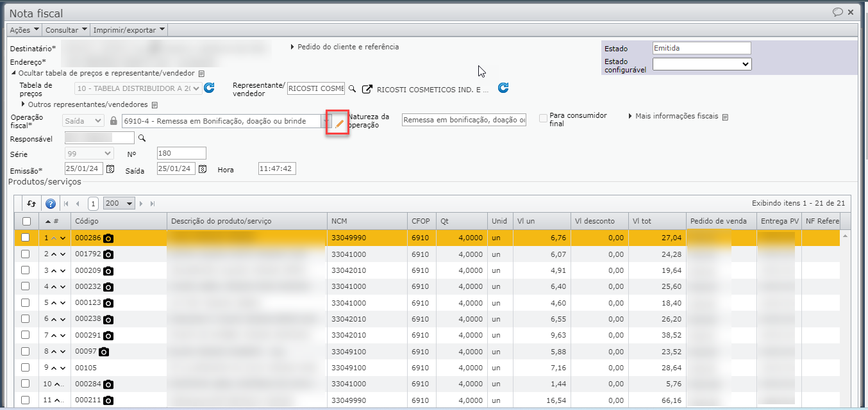This screenshot has height=410, width=868.
Task: Expand Outros representantes/vendedores section
Action: pos(88,104)
